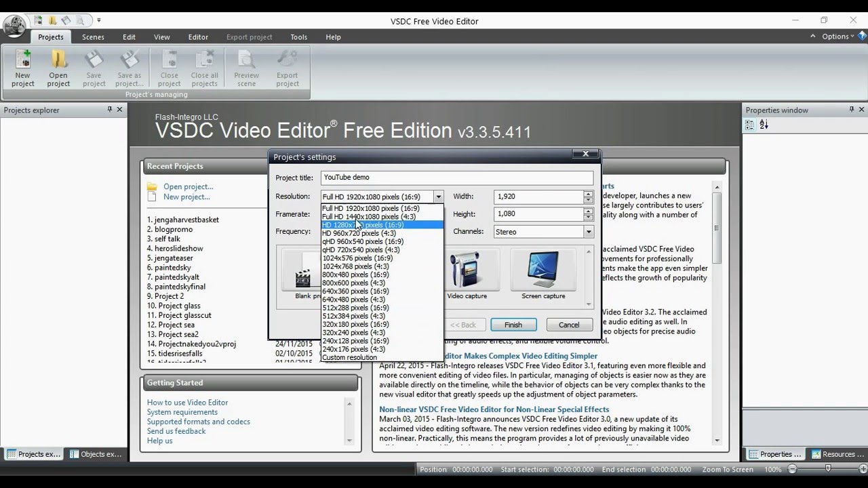The height and width of the screenshot is (488, 868).
Task: Click the Save project icon
Action: coord(94,68)
